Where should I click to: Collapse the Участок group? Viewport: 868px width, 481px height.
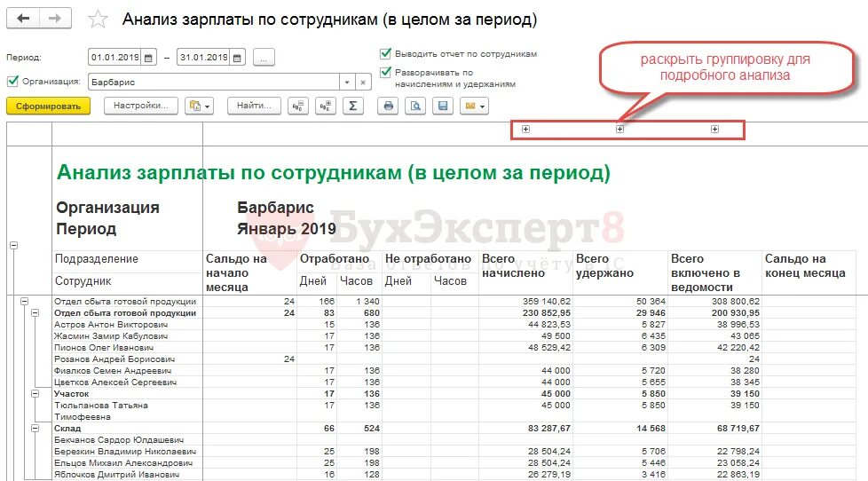pyautogui.click(x=35, y=393)
